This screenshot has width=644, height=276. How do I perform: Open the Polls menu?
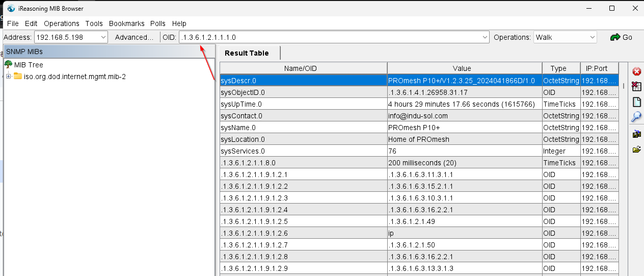pyautogui.click(x=158, y=23)
